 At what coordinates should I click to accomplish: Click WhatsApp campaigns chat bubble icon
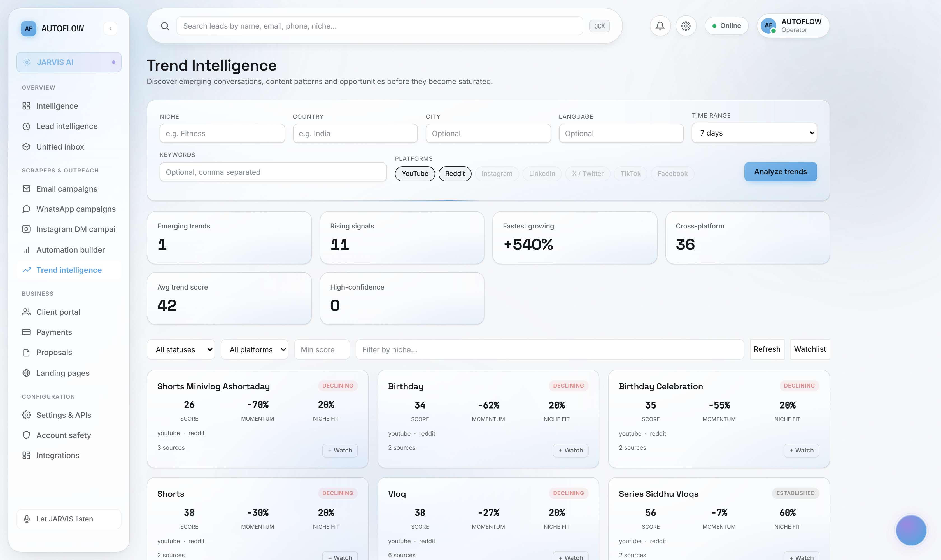click(26, 209)
